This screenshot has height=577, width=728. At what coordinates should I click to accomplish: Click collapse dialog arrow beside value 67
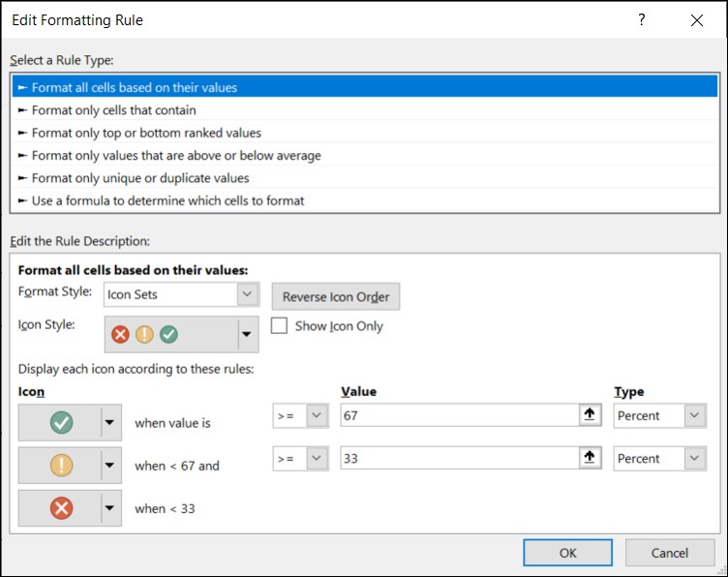[587, 415]
